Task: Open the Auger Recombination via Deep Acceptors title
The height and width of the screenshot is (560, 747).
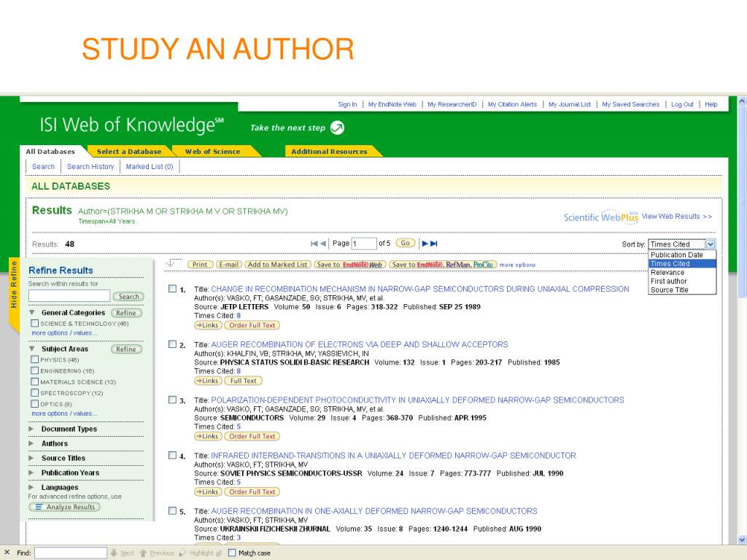Action: coord(359,344)
